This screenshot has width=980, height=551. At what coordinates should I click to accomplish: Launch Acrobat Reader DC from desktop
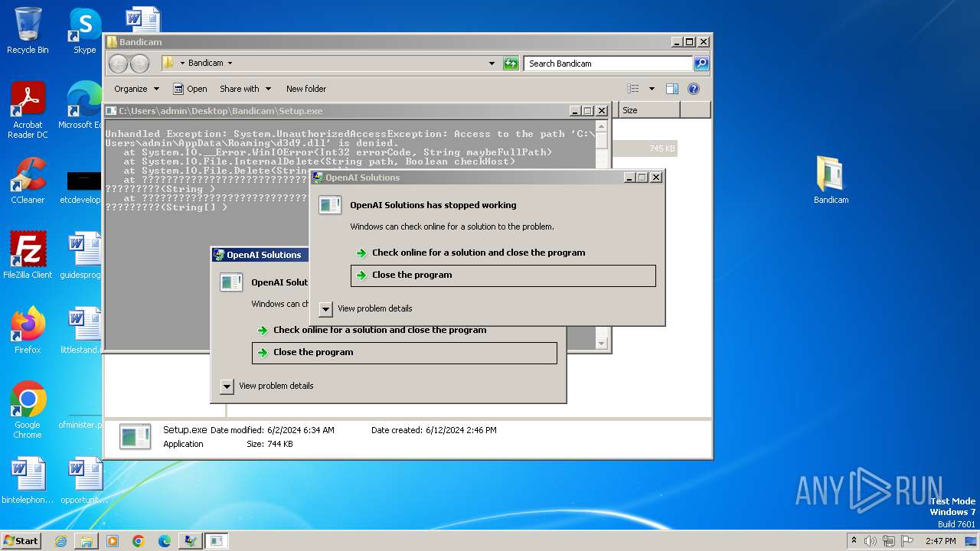pos(28,109)
